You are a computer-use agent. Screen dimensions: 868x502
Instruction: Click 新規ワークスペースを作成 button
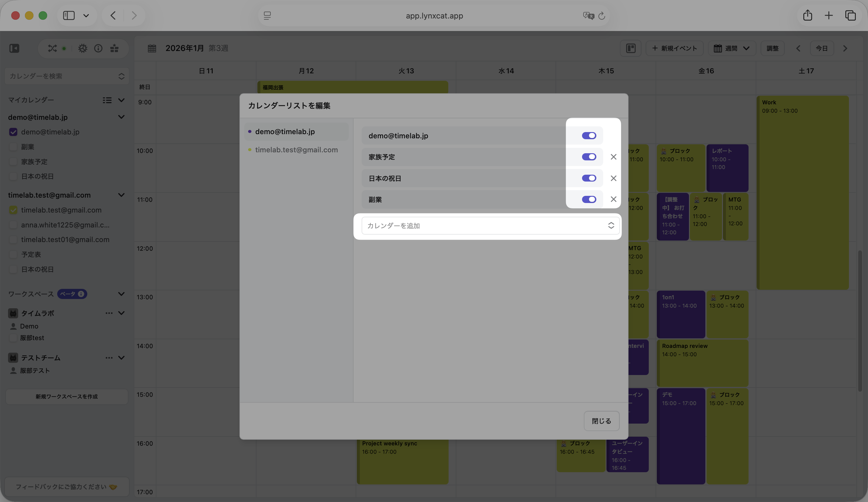click(x=67, y=396)
